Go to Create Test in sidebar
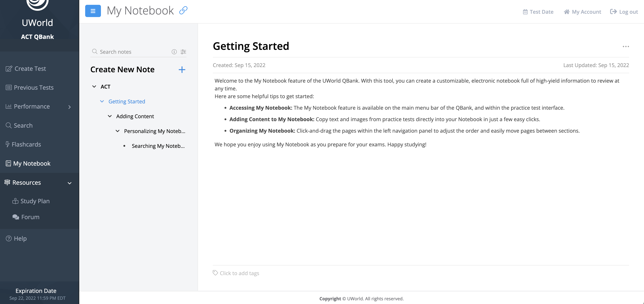644x304 pixels. coord(30,69)
